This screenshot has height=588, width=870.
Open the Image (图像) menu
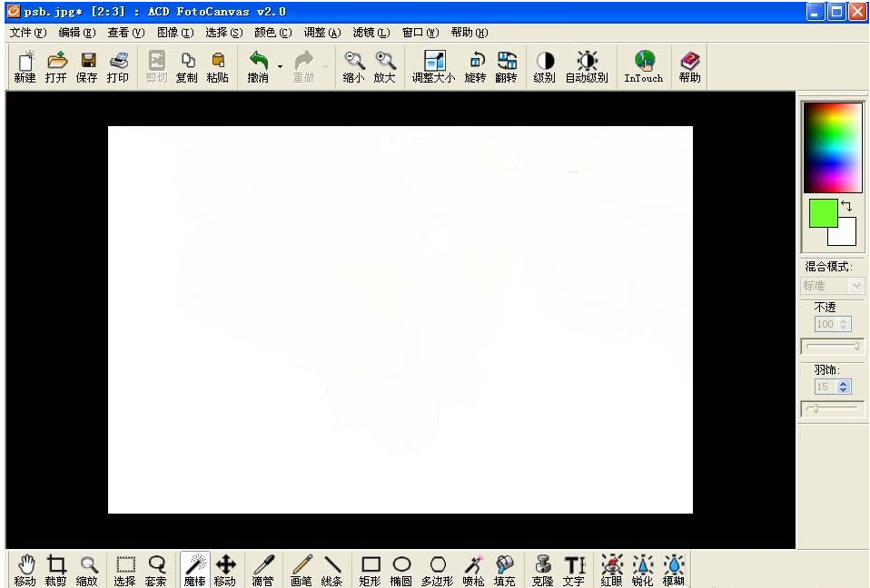pos(175,33)
